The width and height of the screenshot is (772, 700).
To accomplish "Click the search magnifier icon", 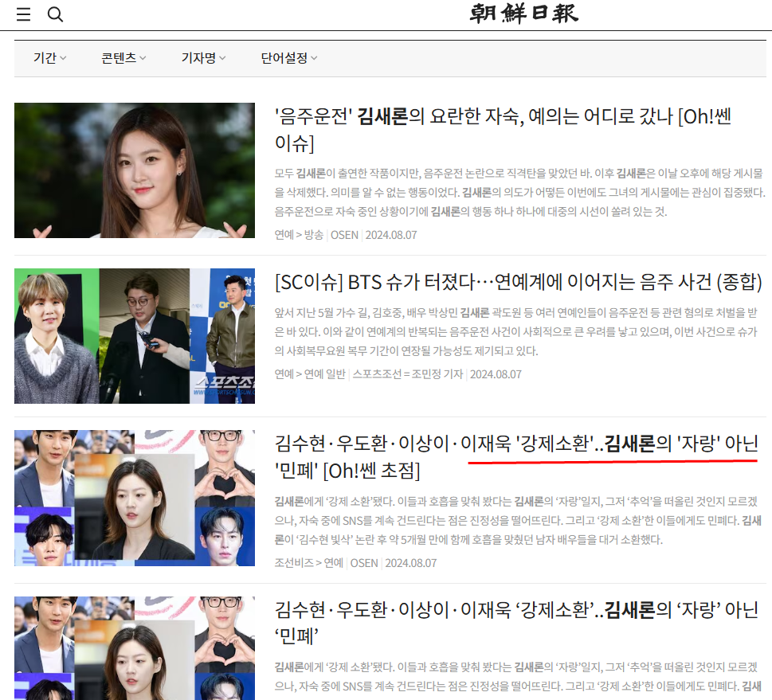I will pos(55,14).
